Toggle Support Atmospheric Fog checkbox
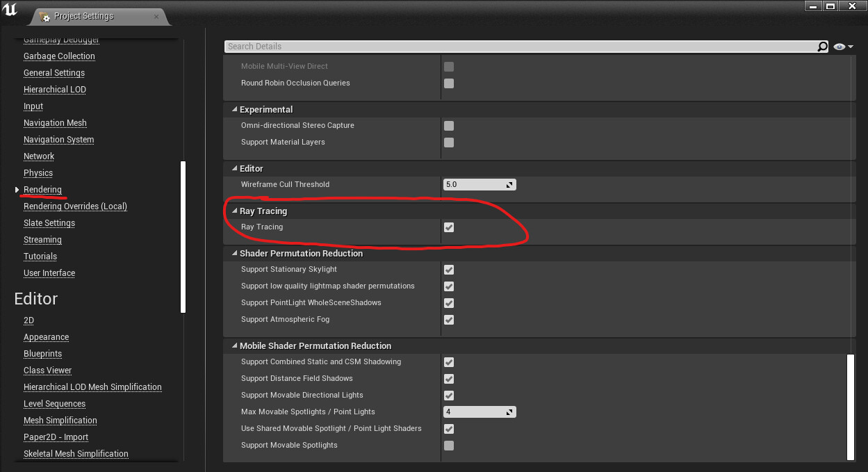The height and width of the screenshot is (472, 868). click(x=449, y=320)
